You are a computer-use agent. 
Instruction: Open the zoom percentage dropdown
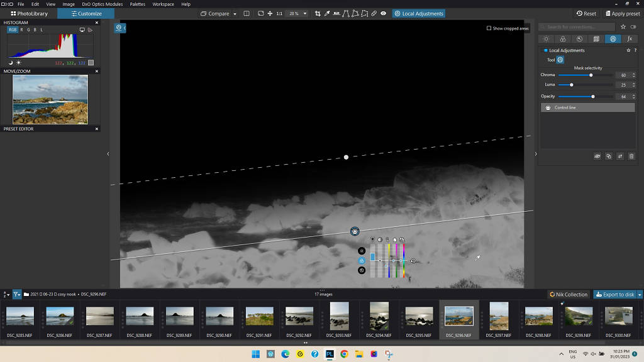tap(305, 14)
